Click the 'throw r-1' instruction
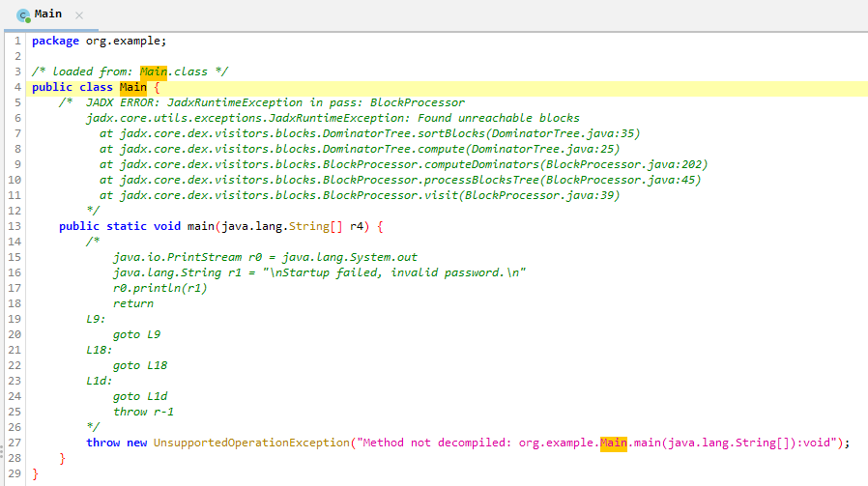 pos(143,412)
